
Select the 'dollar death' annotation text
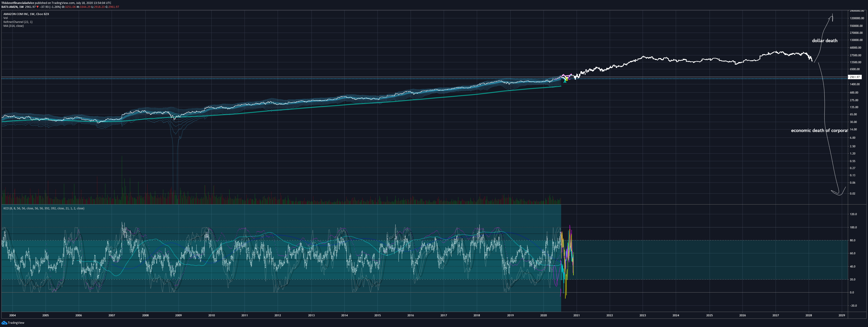click(x=824, y=41)
